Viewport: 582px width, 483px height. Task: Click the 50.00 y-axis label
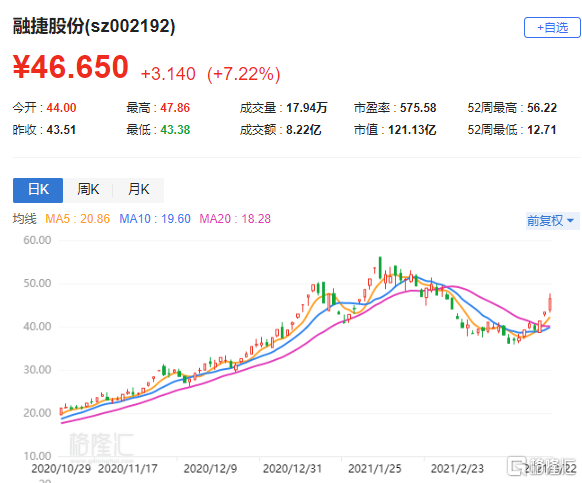click(37, 284)
